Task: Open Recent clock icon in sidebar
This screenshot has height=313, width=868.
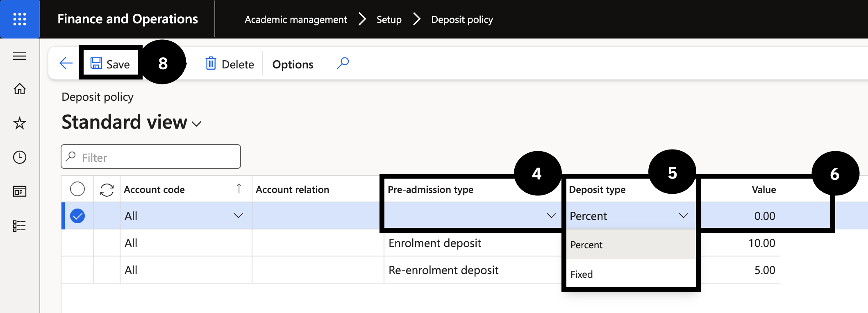Action: click(20, 157)
